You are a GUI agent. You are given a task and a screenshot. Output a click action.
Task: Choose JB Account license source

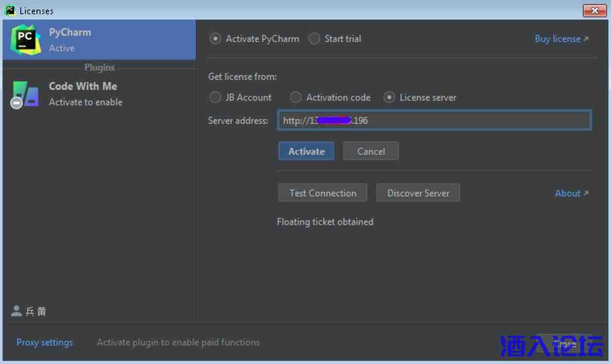click(215, 97)
